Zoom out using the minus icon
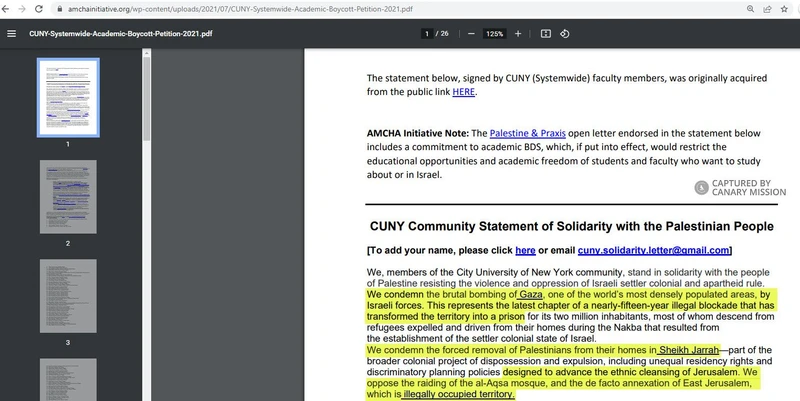 coord(469,33)
